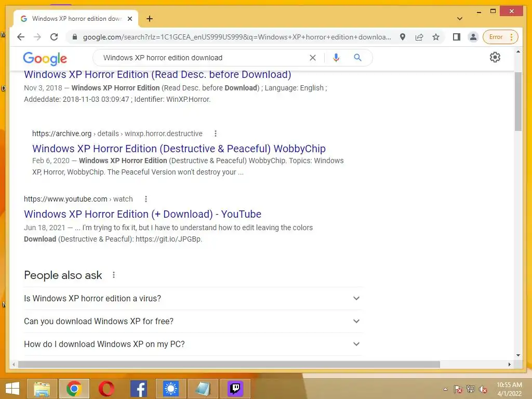The image size is (532, 399).
Task: Click the archive.org details URL breadcrumb
Action: coord(117,134)
